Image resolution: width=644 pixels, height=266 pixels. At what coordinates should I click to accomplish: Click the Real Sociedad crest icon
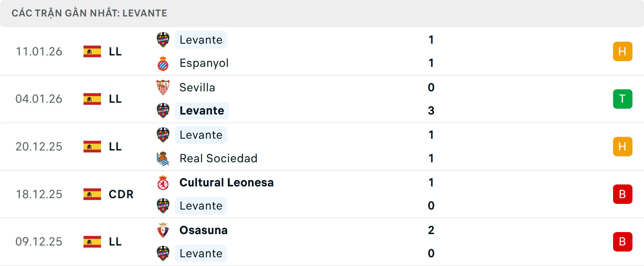(163, 158)
